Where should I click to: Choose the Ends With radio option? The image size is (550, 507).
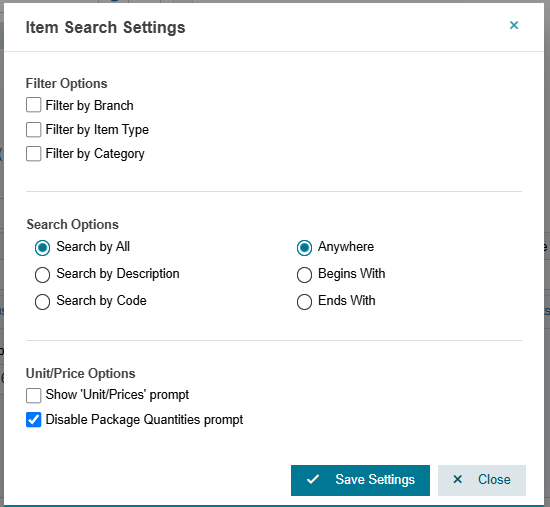(x=304, y=302)
